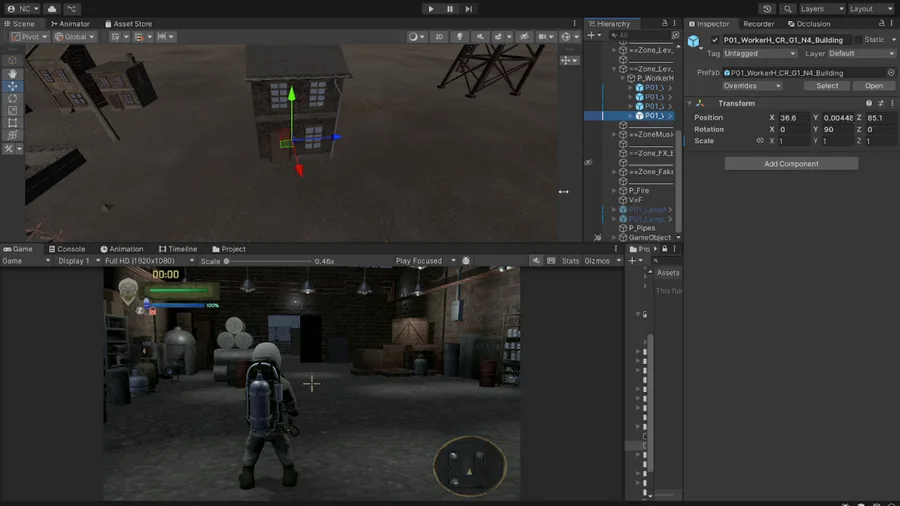The width and height of the screenshot is (900, 506).
Task: Open the Full HD (1920x1080) resolution dropdown
Action: click(x=149, y=261)
